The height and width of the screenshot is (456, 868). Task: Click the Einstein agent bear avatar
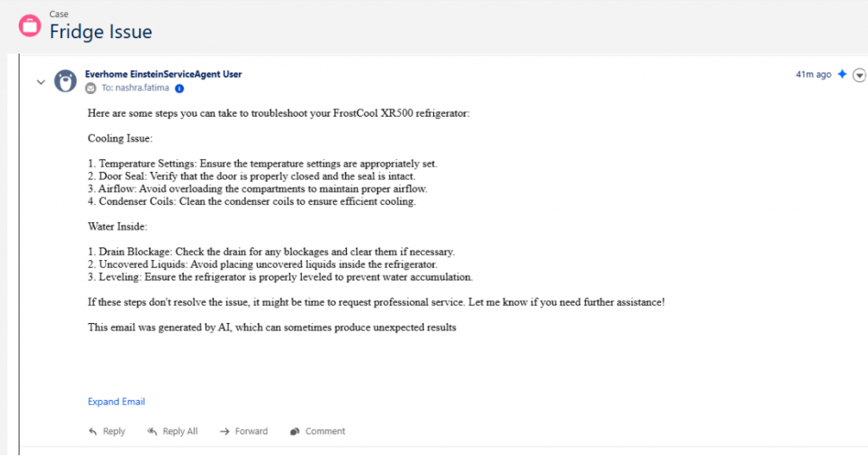tap(65, 81)
